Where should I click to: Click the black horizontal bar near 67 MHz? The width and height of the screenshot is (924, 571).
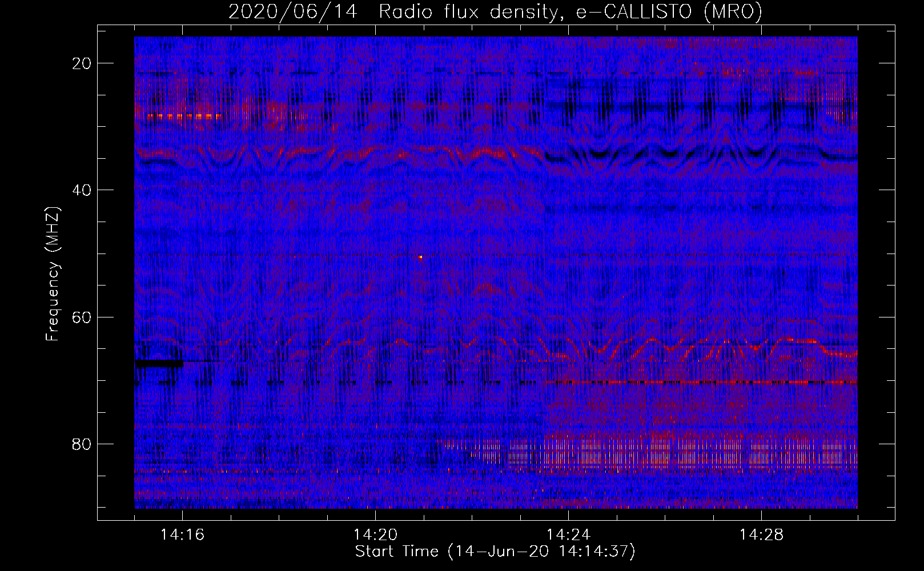click(159, 363)
